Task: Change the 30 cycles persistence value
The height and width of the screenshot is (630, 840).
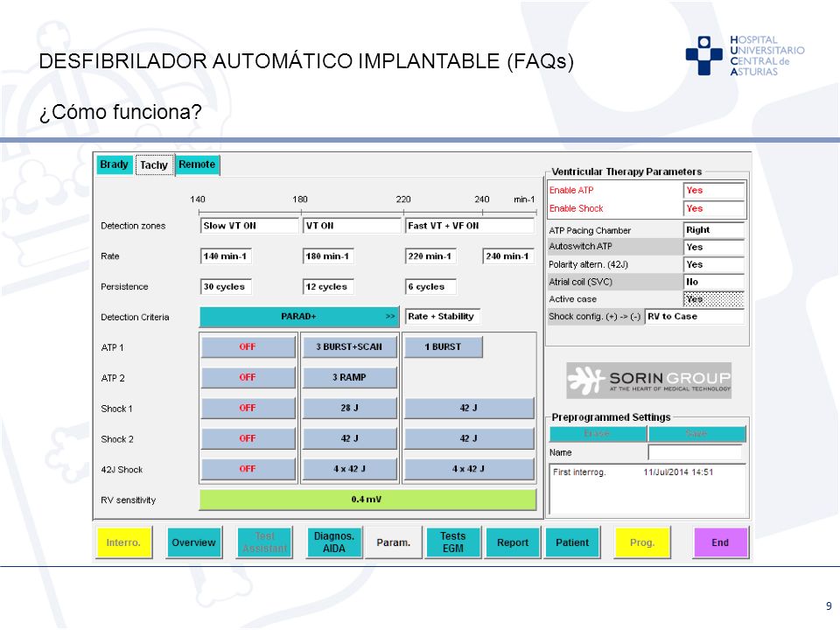Action: tap(226, 287)
